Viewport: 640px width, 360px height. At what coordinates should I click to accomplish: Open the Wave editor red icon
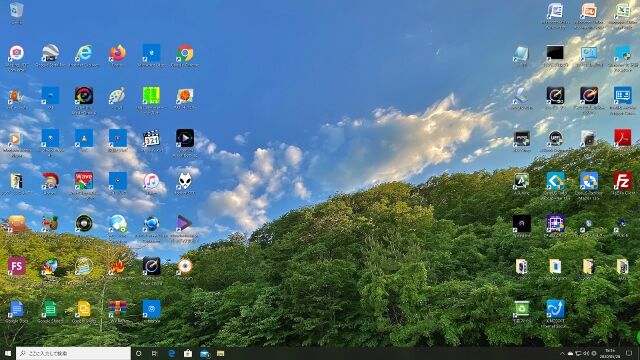[84, 181]
